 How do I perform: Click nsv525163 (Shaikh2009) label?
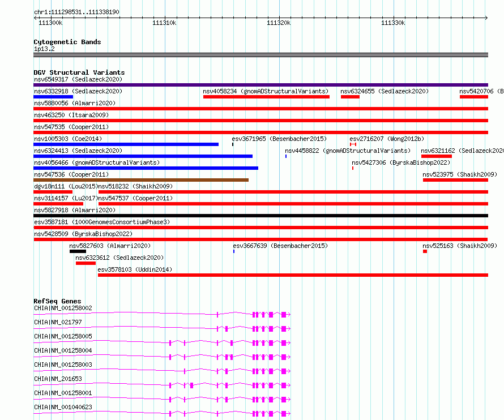[460, 246]
